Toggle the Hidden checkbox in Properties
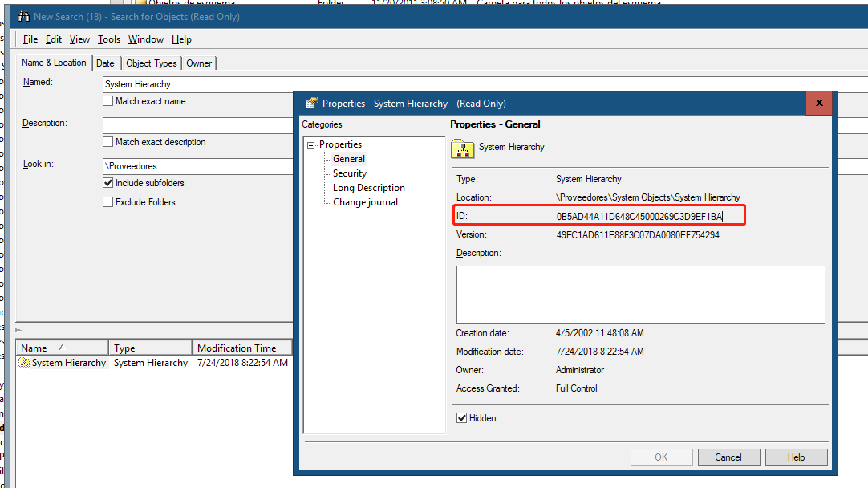The width and height of the screenshot is (868, 488). 462,418
